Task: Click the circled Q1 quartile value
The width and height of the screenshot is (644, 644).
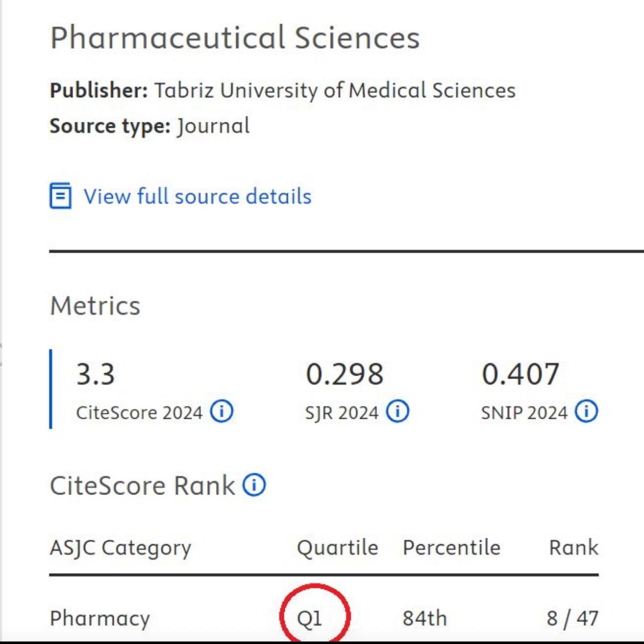Action: 309,618
